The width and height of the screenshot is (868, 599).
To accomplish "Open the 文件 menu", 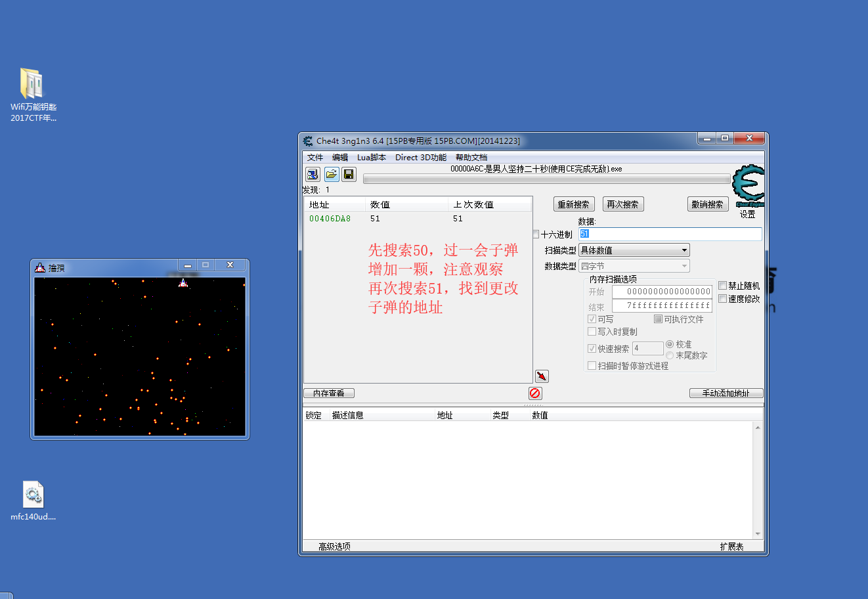I will point(315,158).
